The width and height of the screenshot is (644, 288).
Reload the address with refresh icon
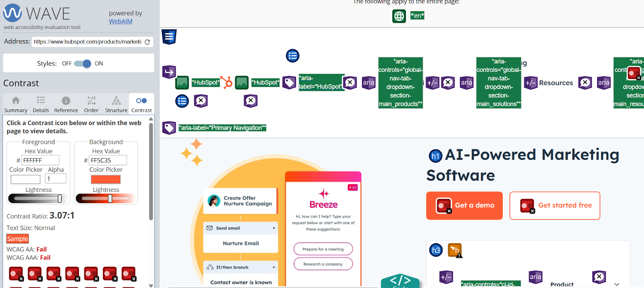coord(147,42)
